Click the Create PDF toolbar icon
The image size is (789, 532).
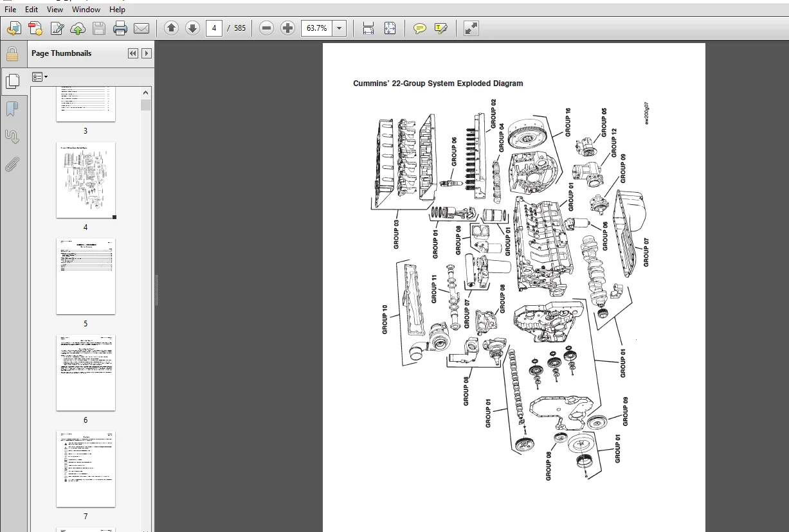coord(14,28)
